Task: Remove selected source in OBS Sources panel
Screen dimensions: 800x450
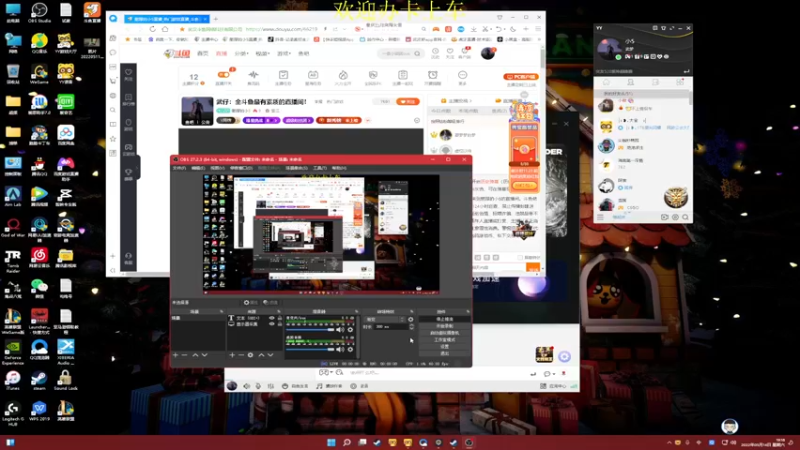Action: [241, 355]
